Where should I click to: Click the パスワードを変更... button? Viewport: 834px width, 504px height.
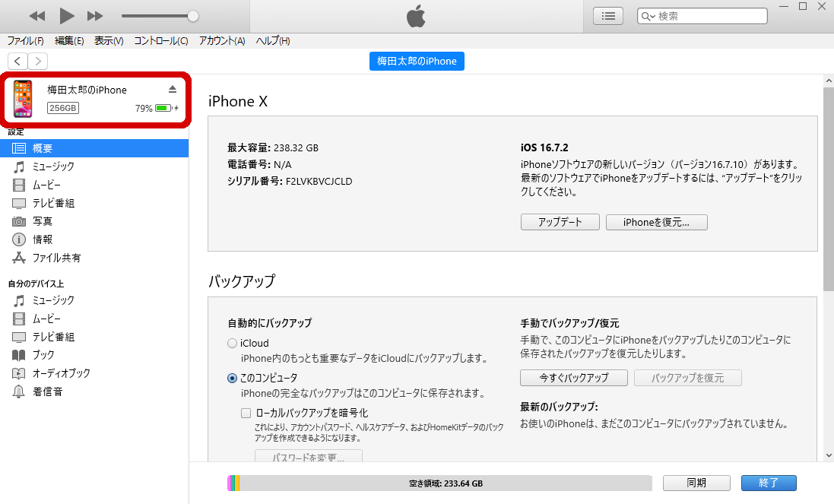[x=309, y=456]
